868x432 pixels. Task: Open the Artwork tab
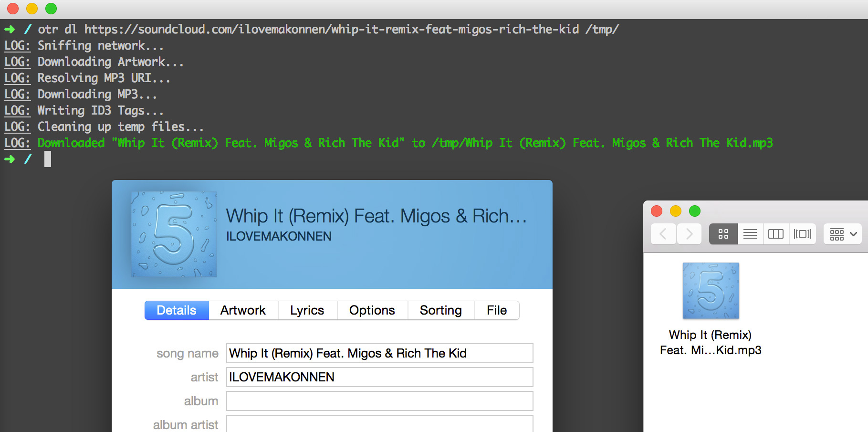[x=243, y=310]
